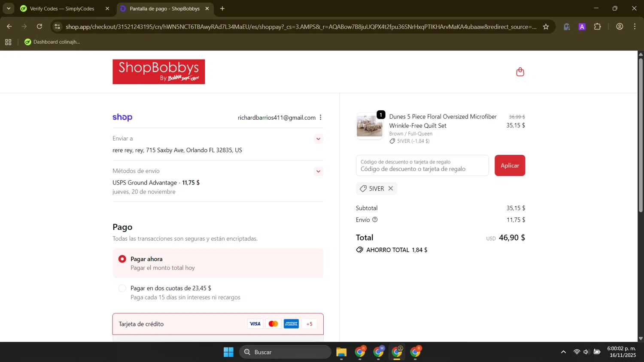Expand the Enviar a address section
Image resolution: width=644 pixels, height=362 pixels.
(x=318, y=139)
